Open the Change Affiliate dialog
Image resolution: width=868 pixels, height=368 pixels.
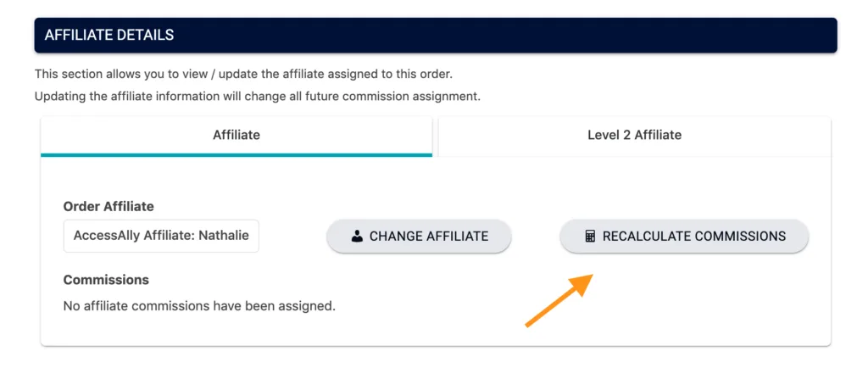pyautogui.click(x=419, y=237)
